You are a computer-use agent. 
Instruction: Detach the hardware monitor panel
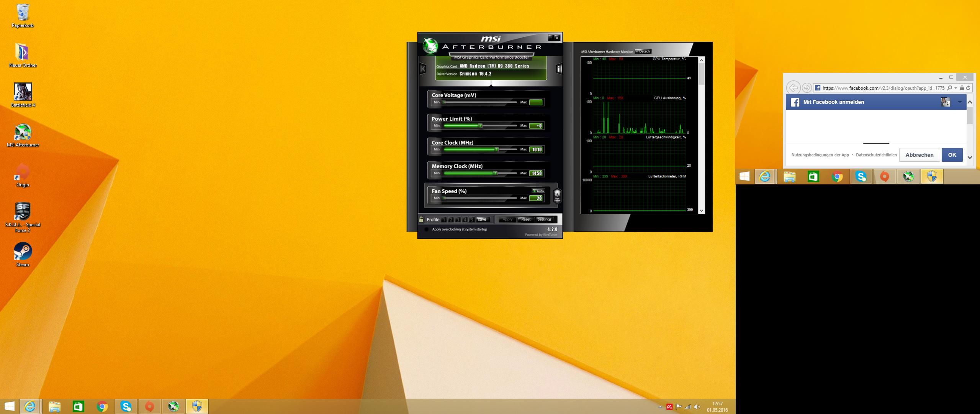643,51
